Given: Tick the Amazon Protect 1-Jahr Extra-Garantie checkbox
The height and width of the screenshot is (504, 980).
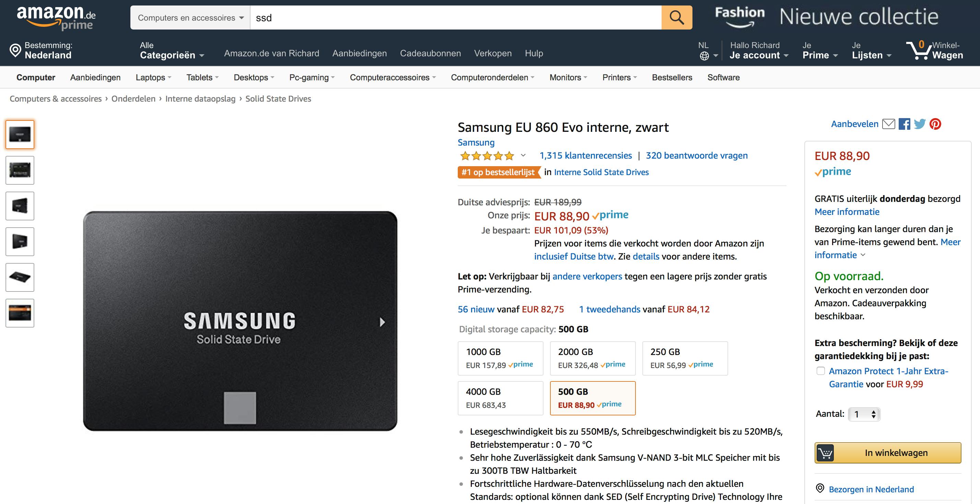Looking at the screenshot, I should tap(820, 371).
